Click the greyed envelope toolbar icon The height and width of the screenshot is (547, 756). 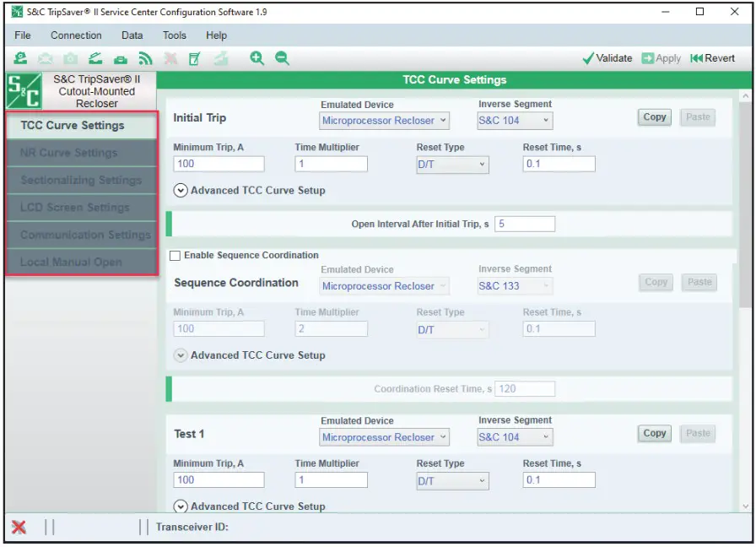click(46, 58)
